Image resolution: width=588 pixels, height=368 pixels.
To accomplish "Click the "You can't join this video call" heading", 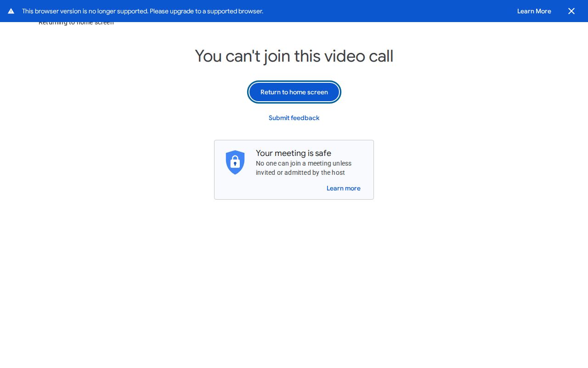I will (x=294, y=56).
